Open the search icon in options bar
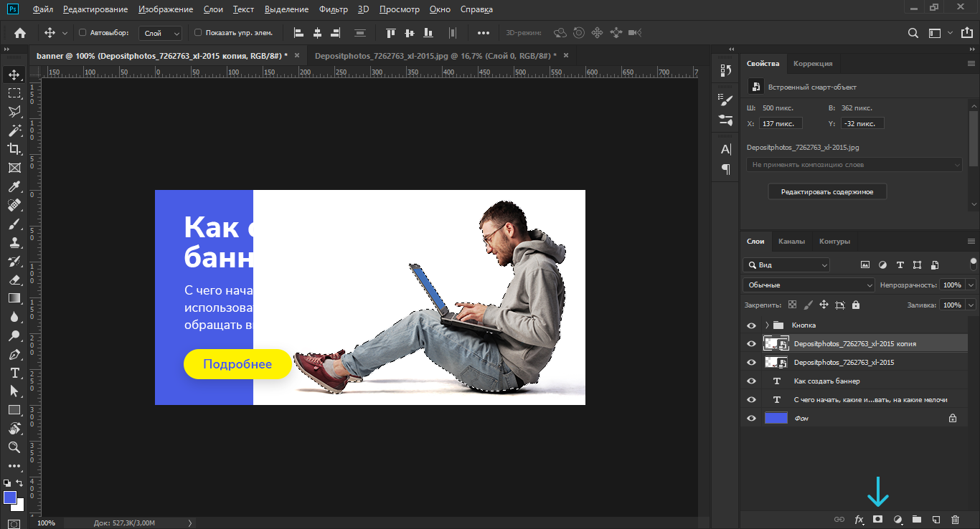This screenshot has width=980, height=529. 913,33
